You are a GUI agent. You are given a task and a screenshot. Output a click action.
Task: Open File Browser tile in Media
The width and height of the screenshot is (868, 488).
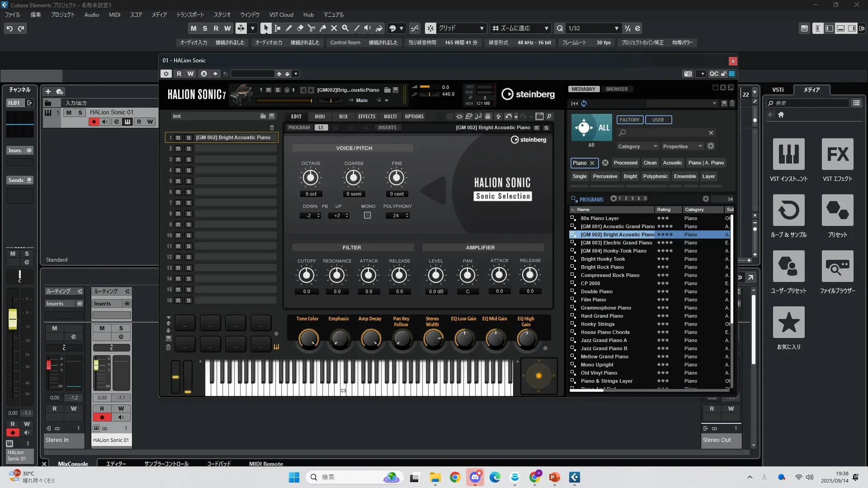pyautogui.click(x=837, y=267)
